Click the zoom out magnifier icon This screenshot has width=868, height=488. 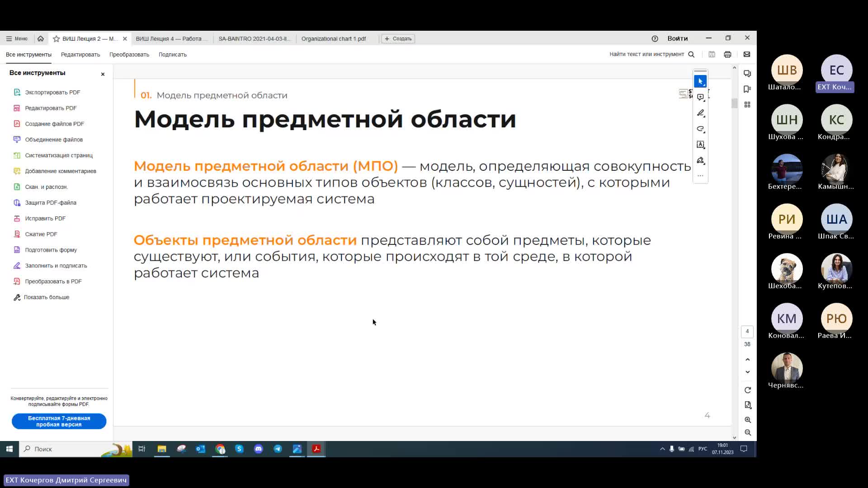pyautogui.click(x=748, y=432)
